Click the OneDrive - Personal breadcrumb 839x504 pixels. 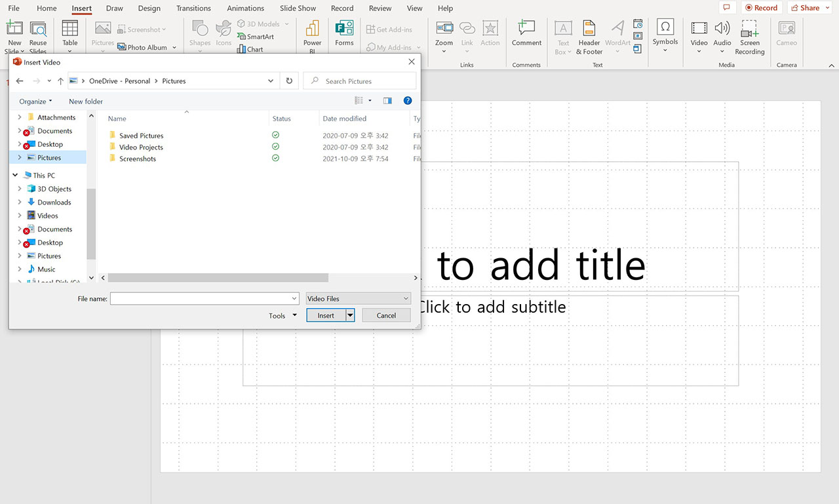[119, 81]
